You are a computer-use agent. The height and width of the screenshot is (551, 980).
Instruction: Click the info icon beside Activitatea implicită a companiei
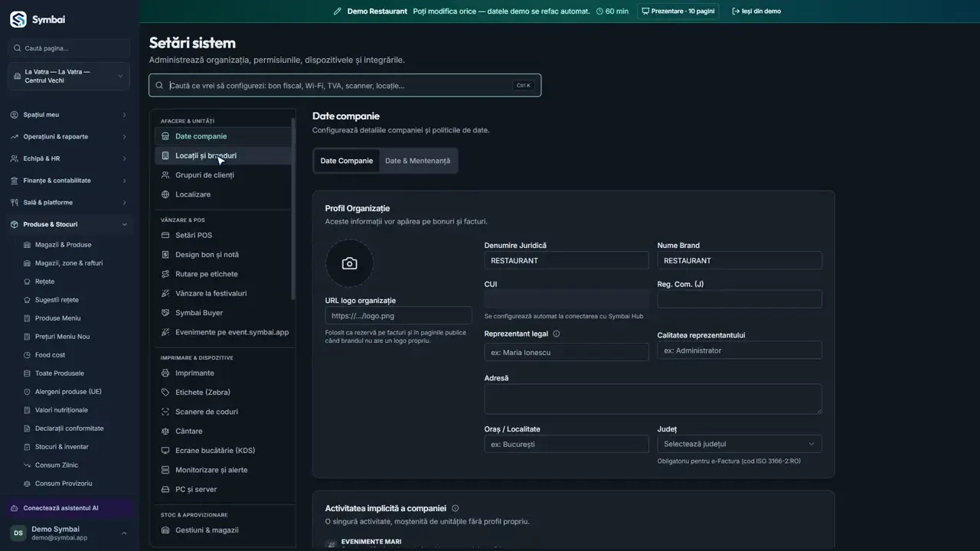pos(456,508)
